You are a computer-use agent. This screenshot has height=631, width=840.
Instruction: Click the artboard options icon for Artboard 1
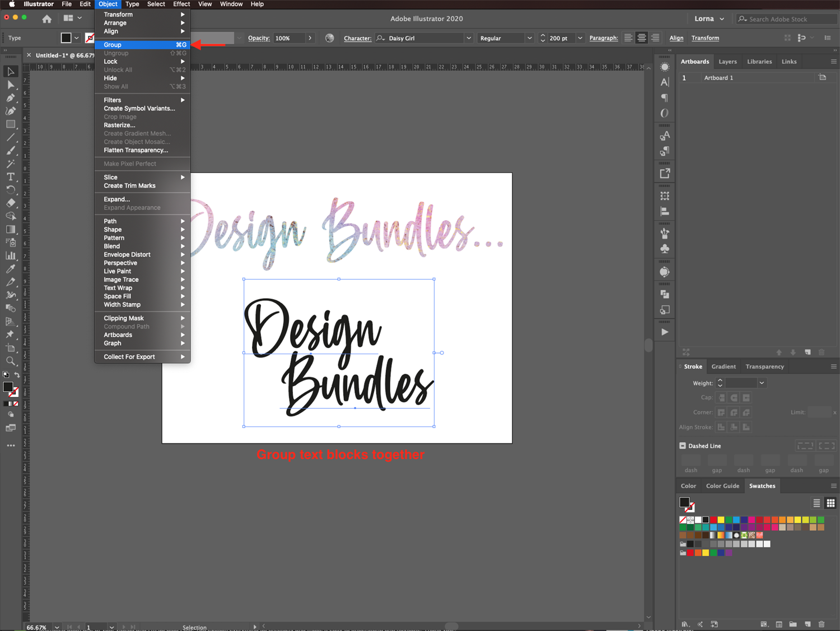click(823, 77)
